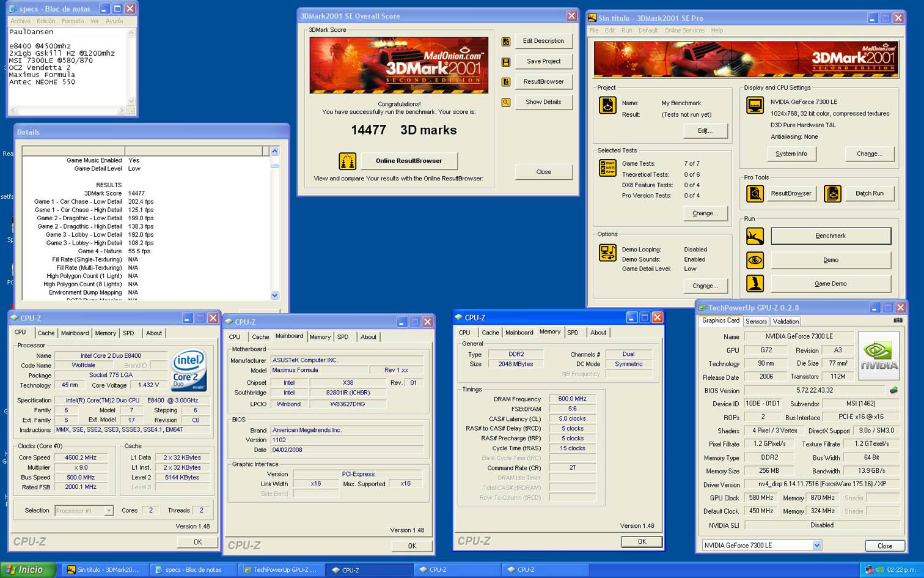Click the Core Speed 4500.2 MHz value
Screen dimensions: 924x578
81,458
